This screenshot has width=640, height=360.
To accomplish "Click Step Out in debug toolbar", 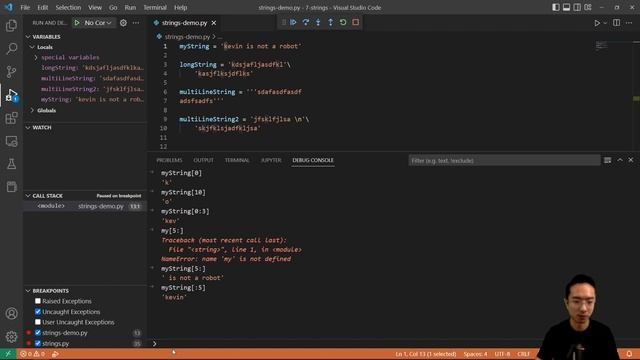I will pos(331,22).
